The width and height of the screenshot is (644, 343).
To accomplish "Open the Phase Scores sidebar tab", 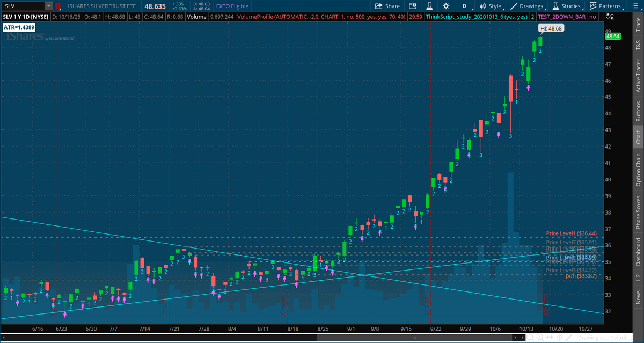I will [638, 213].
